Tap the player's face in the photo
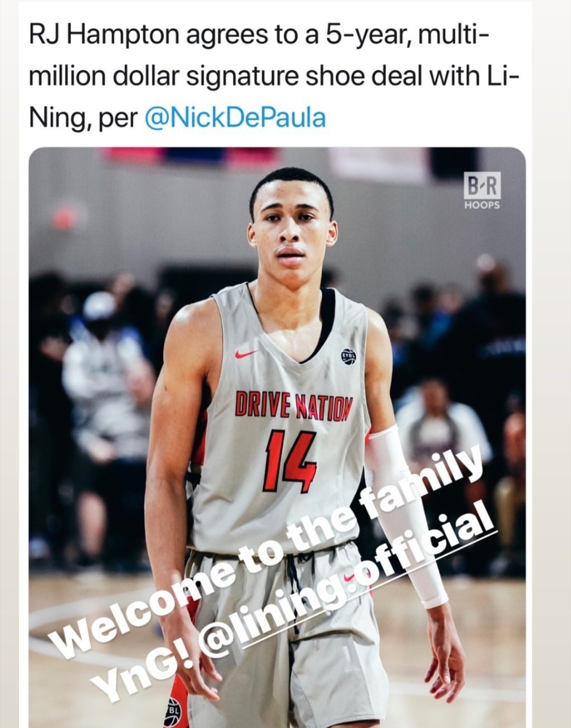This screenshot has width=571, height=728. [291, 233]
